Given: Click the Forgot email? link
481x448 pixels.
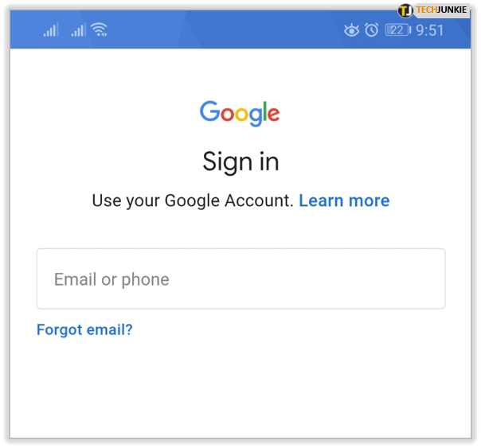Looking at the screenshot, I should pyautogui.click(x=84, y=329).
